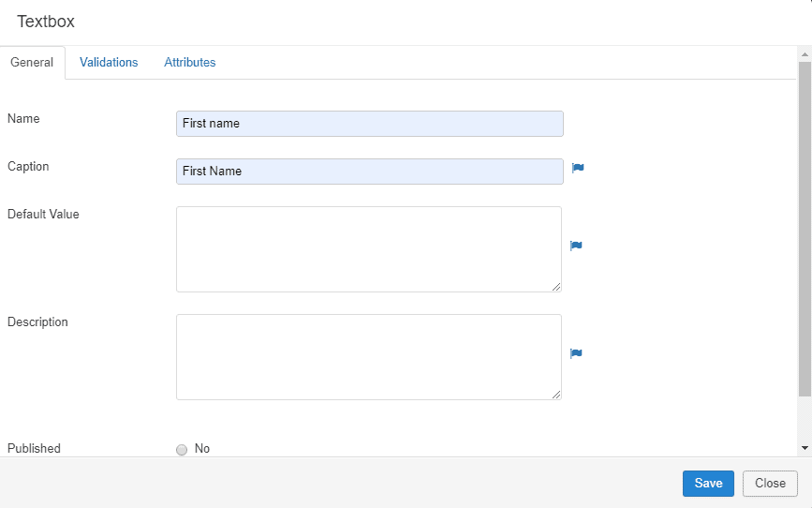
Task: Click the Default Value field label
Action: [43, 214]
